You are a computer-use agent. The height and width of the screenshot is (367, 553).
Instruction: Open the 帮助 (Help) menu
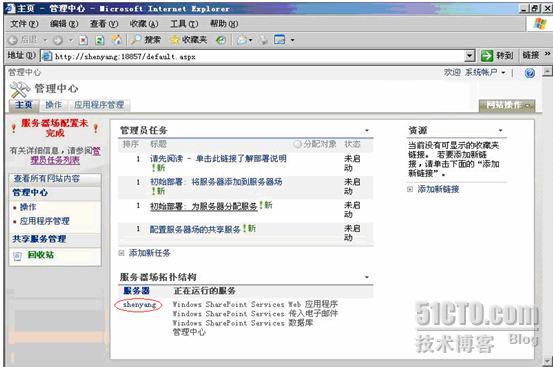pos(224,24)
